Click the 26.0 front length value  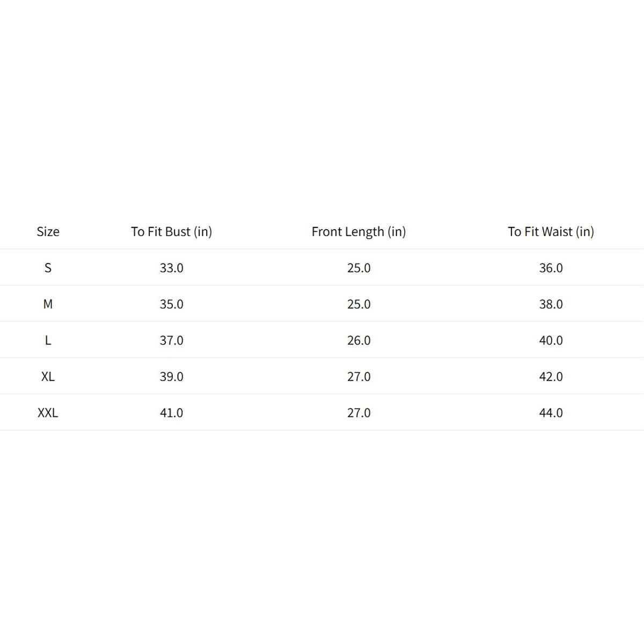point(358,340)
